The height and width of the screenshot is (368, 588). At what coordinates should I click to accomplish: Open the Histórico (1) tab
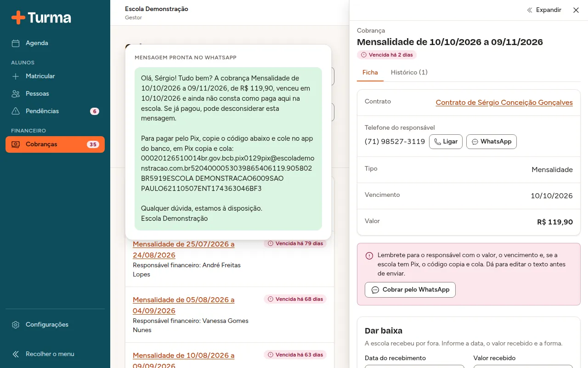coord(409,73)
